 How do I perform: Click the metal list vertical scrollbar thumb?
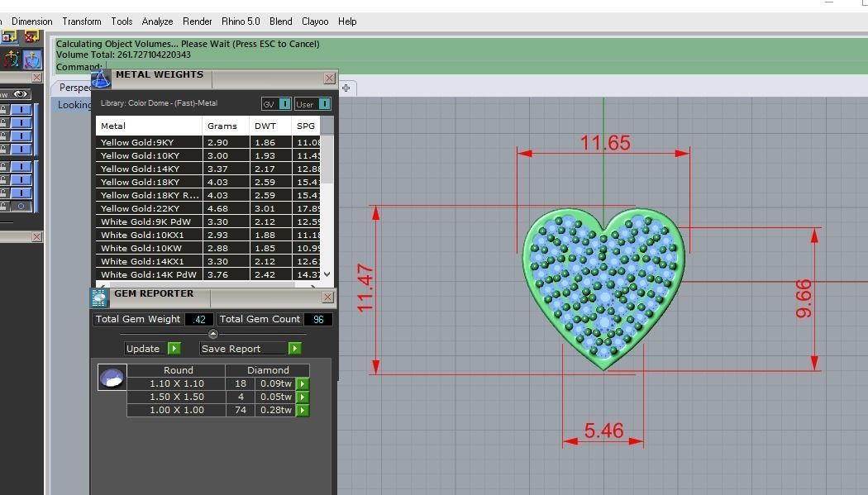327,159
